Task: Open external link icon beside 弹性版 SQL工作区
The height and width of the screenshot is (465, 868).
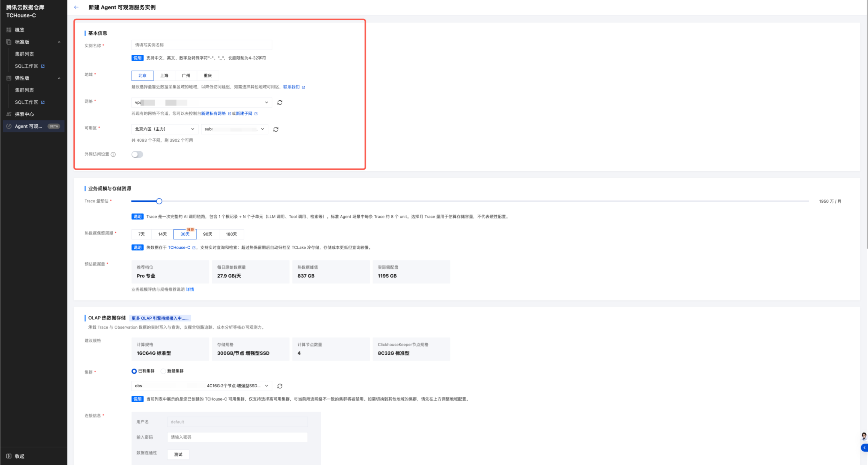Action: (x=43, y=102)
